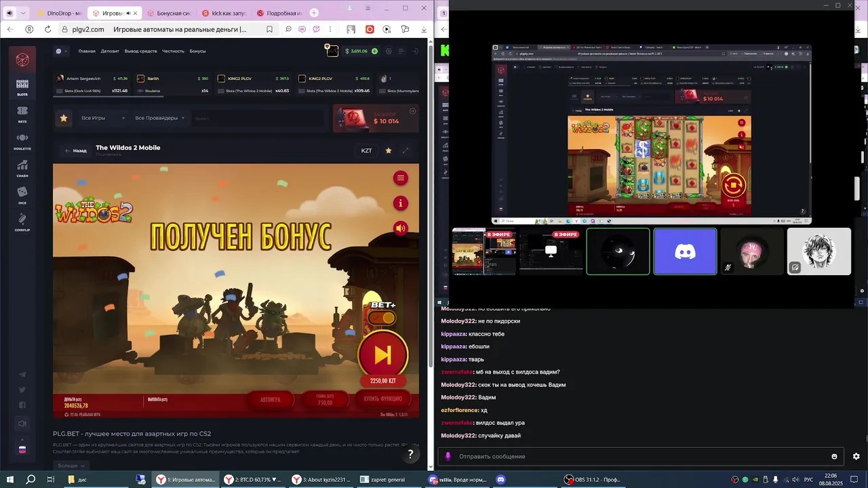This screenshot has height=488, width=868.
Task: Open chat settings gear
Action: pyautogui.click(x=856, y=456)
